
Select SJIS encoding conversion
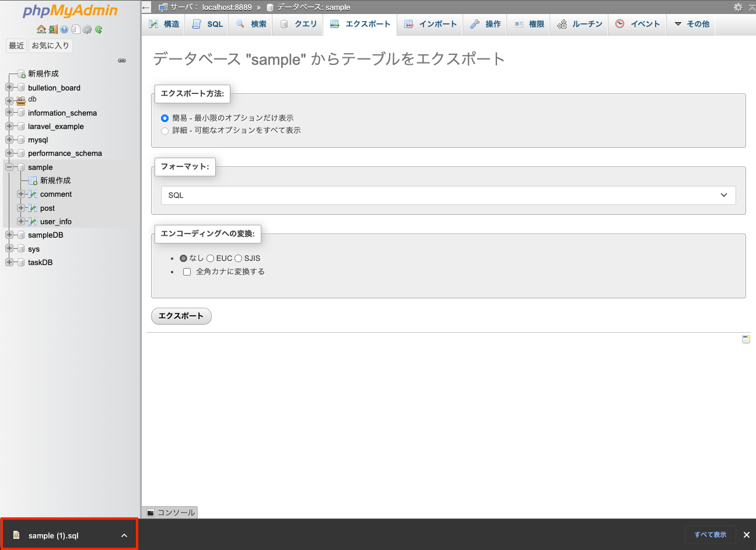pyautogui.click(x=239, y=258)
